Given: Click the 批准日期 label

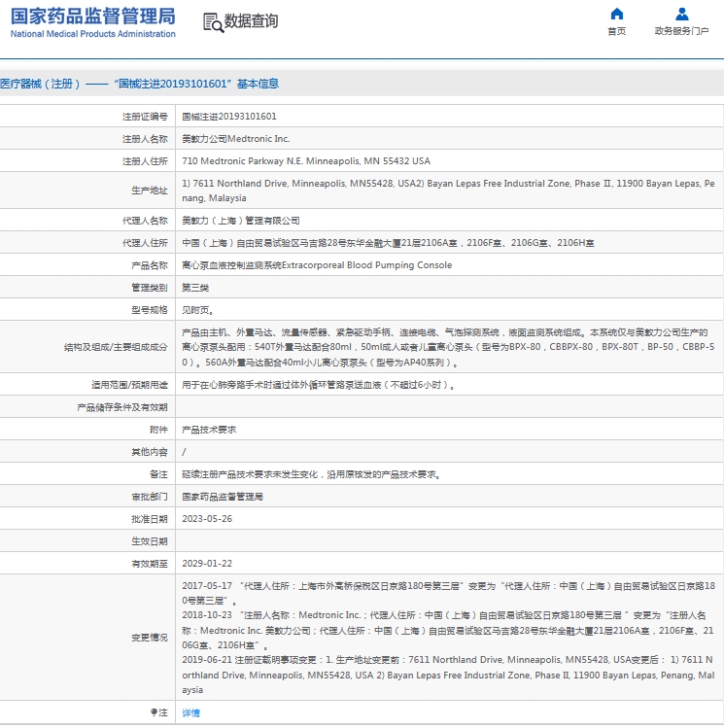Looking at the screenshot, I should coord(149,519).
